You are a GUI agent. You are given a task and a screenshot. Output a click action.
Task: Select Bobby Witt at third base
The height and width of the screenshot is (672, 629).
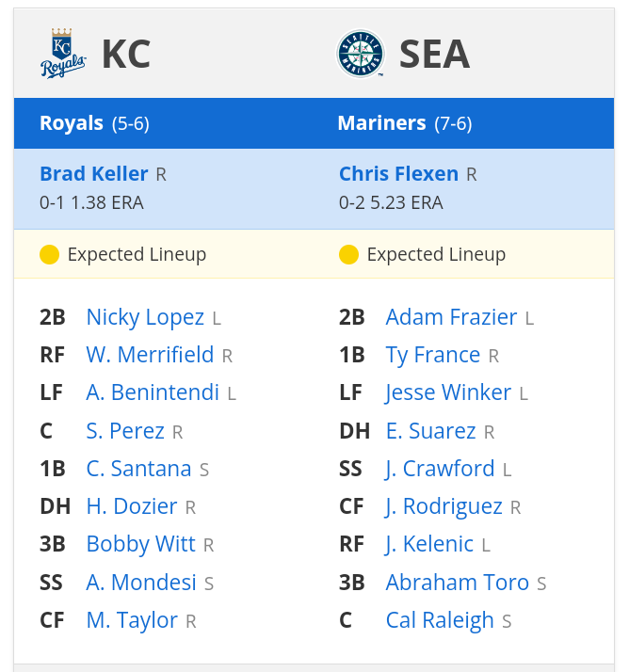pos(141,544)
